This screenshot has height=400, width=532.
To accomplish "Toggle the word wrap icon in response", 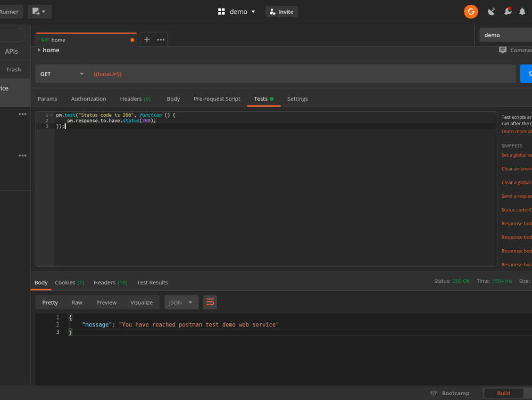I will 210,302.
